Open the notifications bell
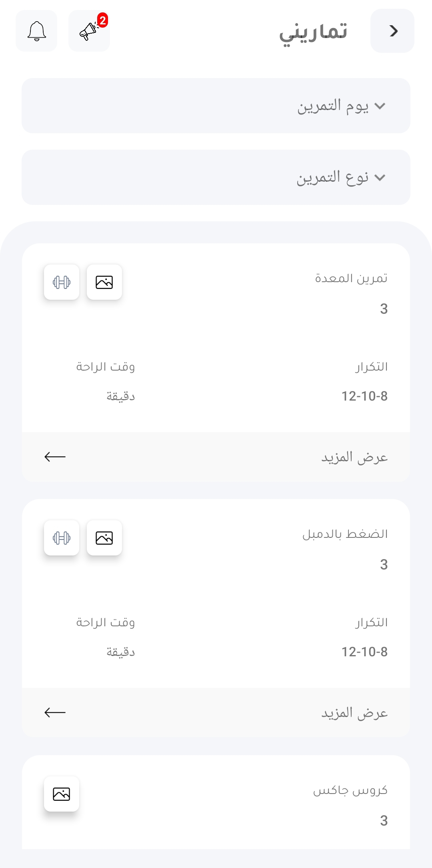The height and width of the screenshot is (868, 432). click(36, 31)
